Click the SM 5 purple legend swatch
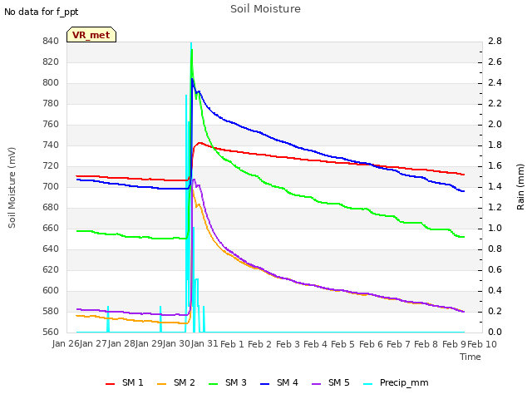The height and width of the screenshot is (399, 532). pos(317,384)
